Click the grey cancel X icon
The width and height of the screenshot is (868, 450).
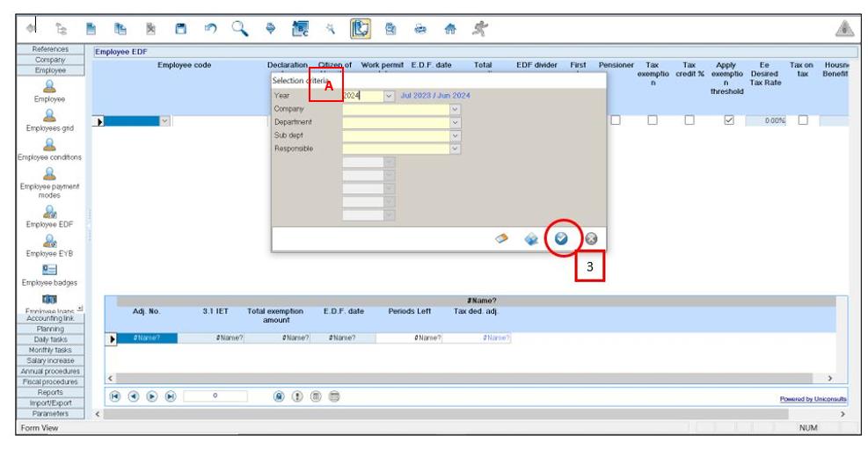(591, 238)
